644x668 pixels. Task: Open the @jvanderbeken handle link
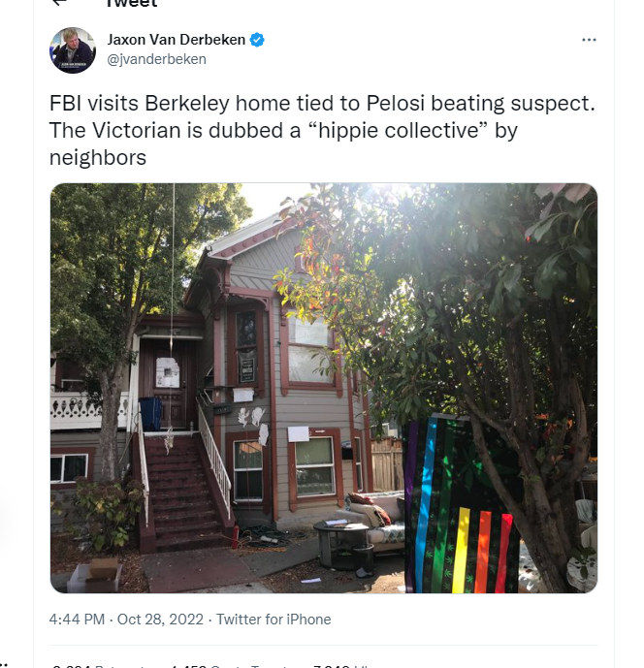pyautogui.click(x=156, y=59)
